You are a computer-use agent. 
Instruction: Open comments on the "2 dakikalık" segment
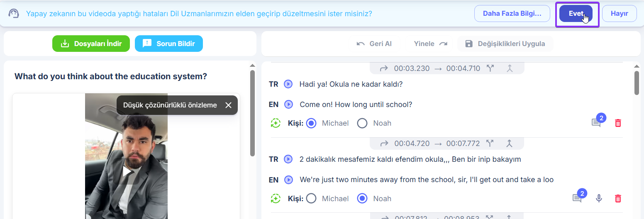577,199
